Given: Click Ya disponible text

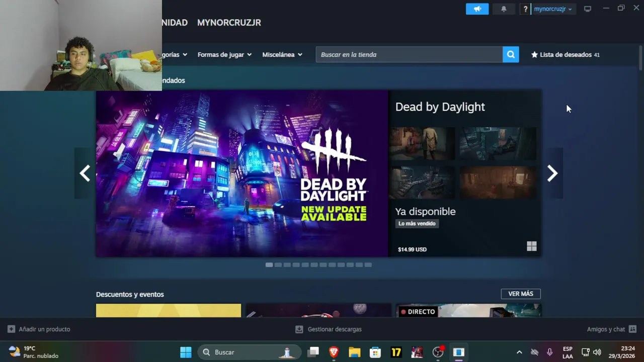Looking at the screenshot, I should pos(425,212).
